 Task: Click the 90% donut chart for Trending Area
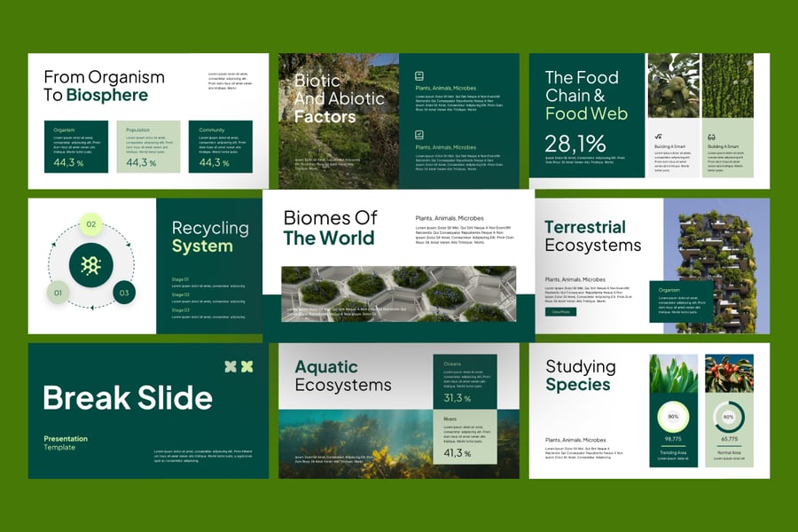pos(673,416)
